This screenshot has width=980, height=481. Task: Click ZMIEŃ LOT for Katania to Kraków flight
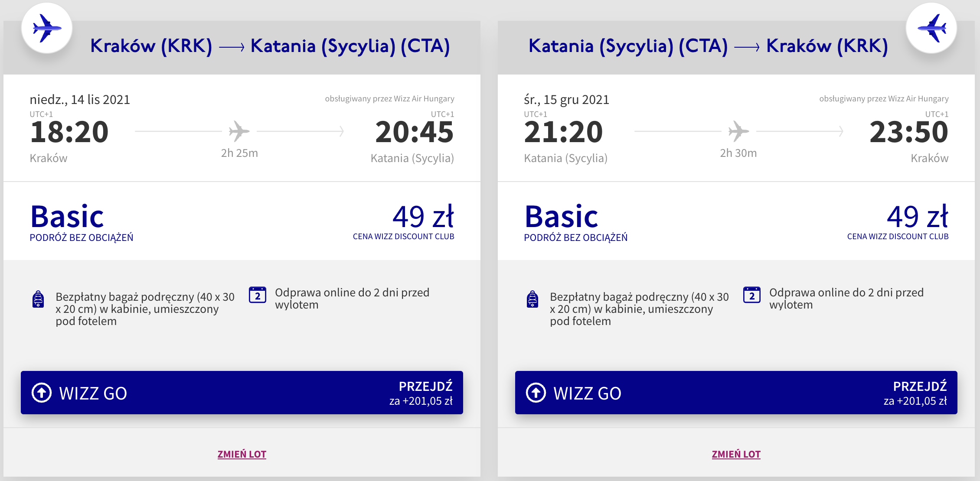click(x=736, y=454)
